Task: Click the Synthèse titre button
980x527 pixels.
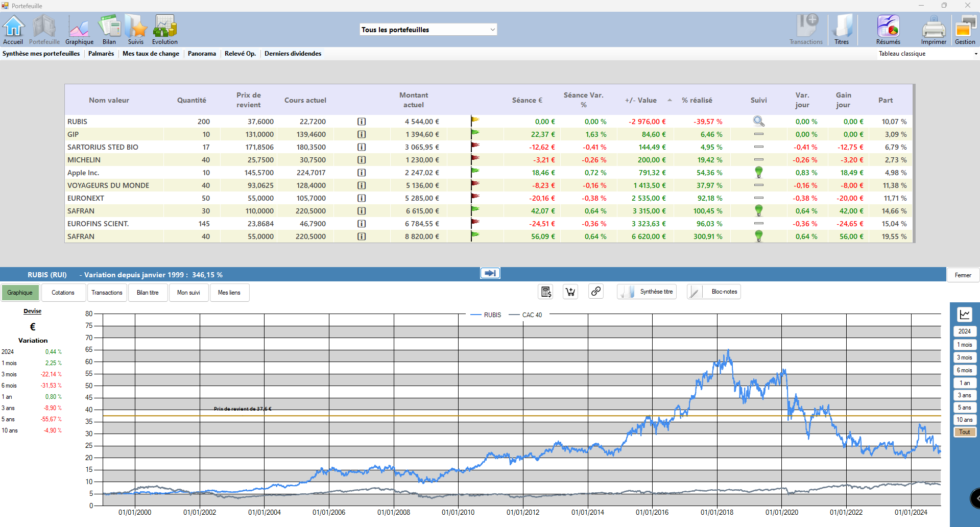Action: click(x=647, y=292)
